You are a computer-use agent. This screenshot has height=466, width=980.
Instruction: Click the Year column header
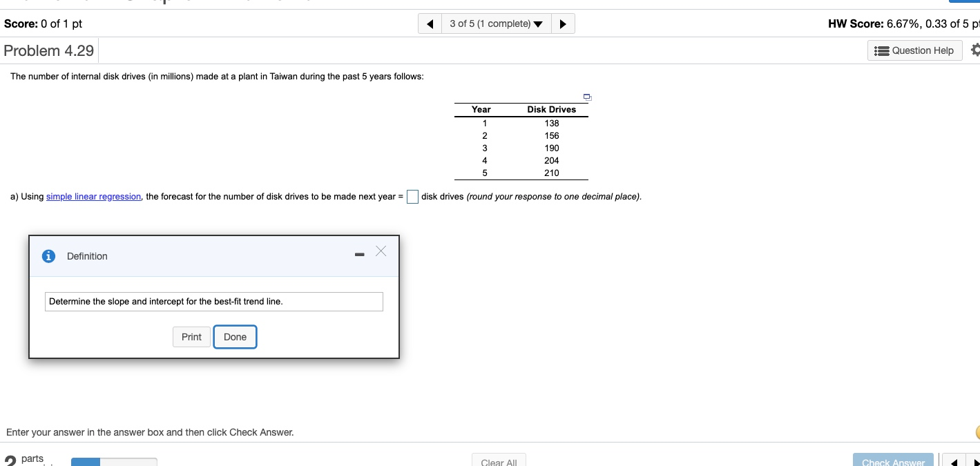[481, 110]
